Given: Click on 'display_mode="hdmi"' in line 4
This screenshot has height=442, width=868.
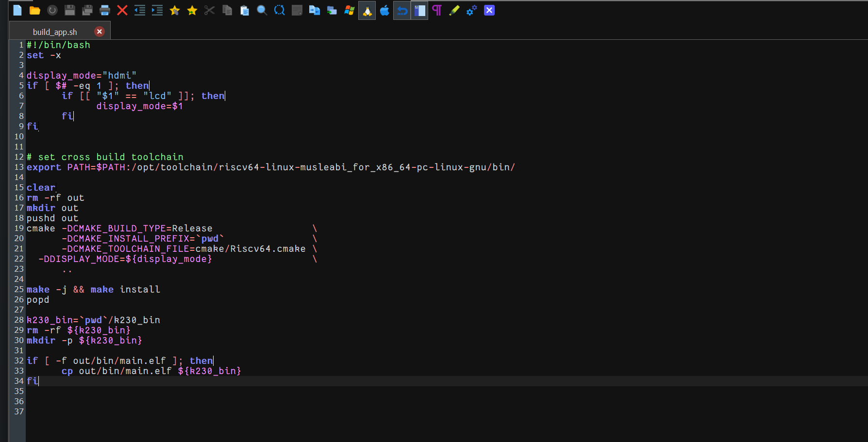Looking at the screenshot, I should (82, 75).
